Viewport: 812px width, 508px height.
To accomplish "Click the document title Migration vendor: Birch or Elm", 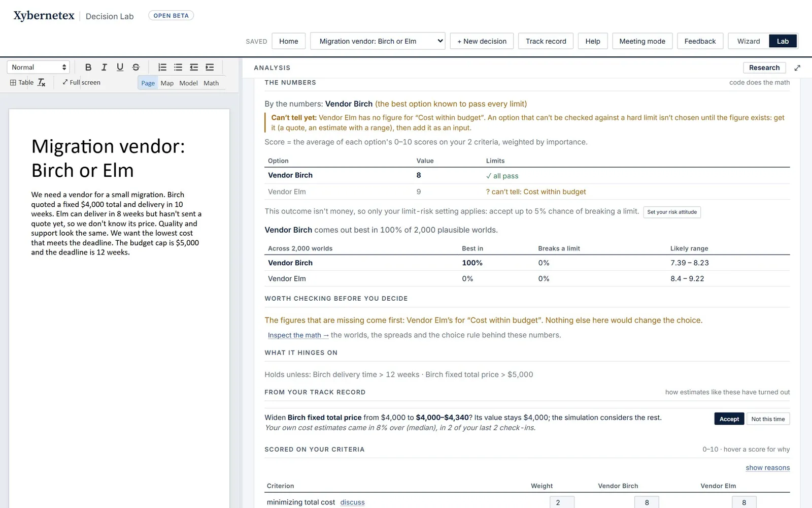I will click(x=108, y=158).
